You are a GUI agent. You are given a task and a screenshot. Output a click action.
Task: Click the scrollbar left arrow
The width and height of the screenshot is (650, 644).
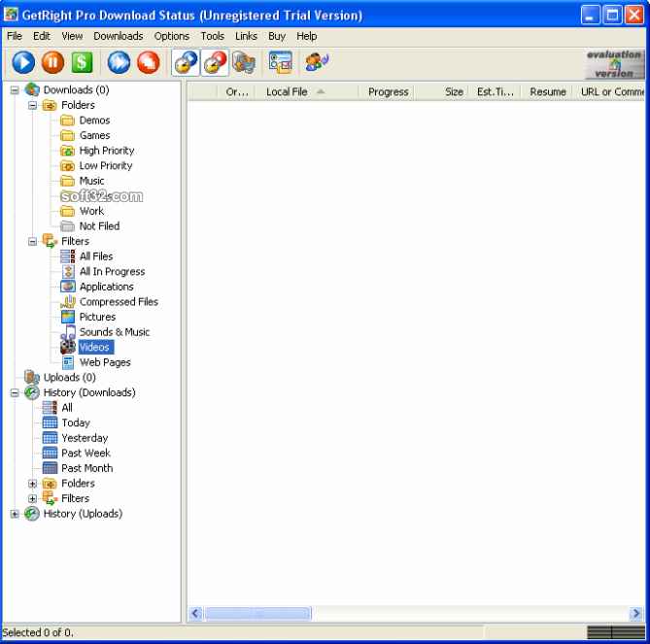pyautogui.click(x=195, y=613)
